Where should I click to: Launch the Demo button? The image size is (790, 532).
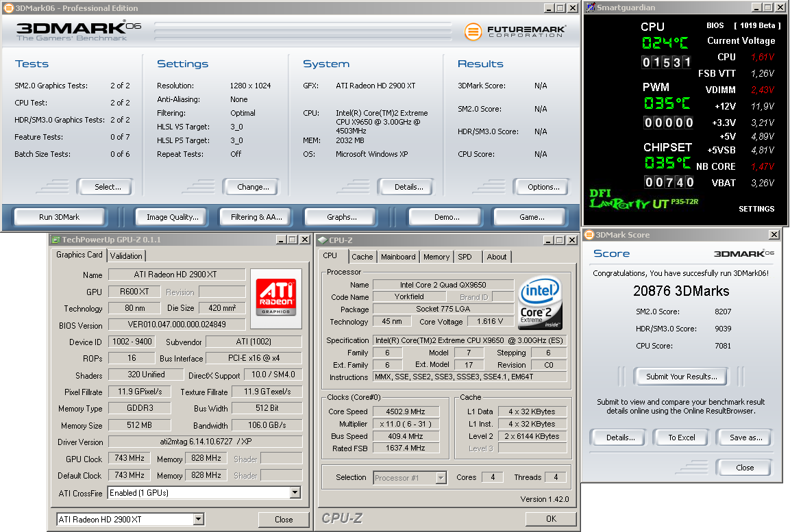[x=447, y=217]
